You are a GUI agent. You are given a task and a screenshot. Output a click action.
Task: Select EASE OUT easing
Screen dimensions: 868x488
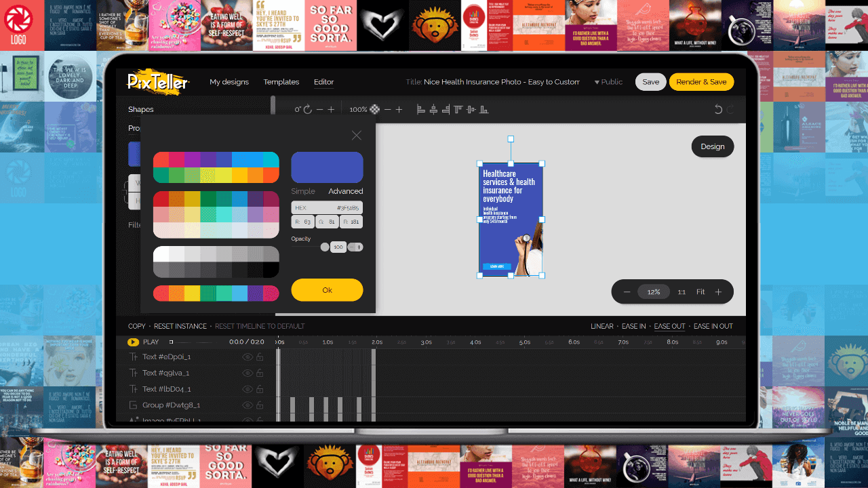pyautogui.click(x=670, y=327)
